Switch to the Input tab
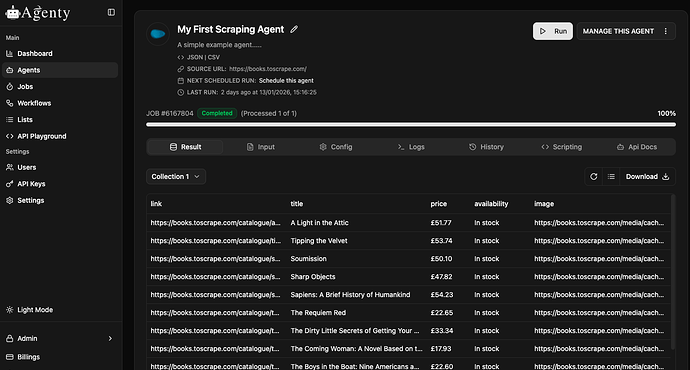 [x=261, y=147]
